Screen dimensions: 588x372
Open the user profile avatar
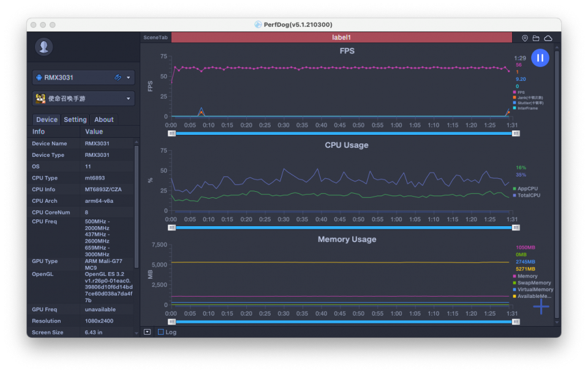43,47
